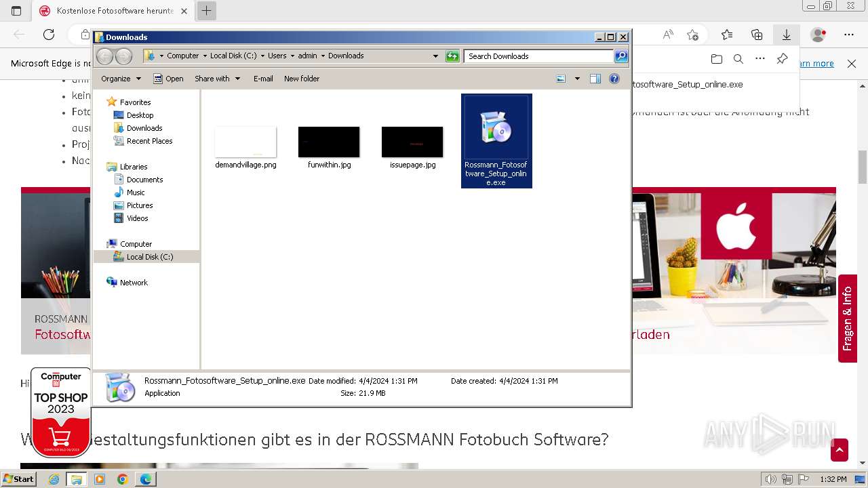
Task: Click the Search Downloads magnifier button
Action: coord(621,56)
